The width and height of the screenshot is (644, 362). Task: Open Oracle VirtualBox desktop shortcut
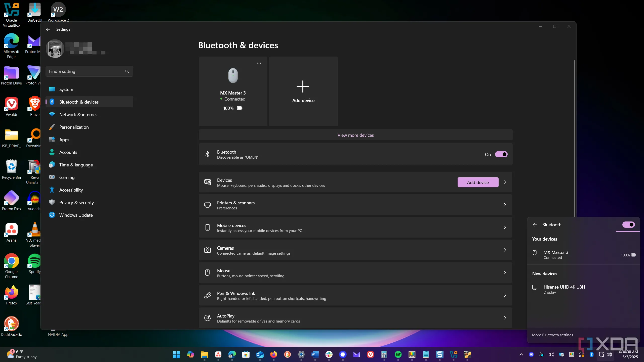[12, 15]
